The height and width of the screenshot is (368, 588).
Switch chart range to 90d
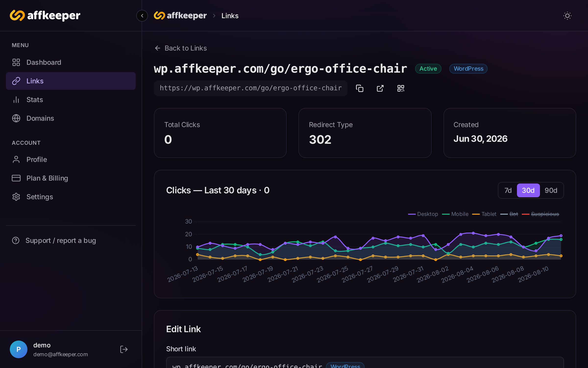tap(551, 190)
